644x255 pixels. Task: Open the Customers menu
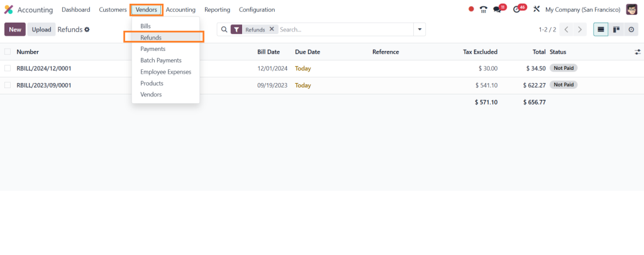pyautogui.click(x=113, y=9)
